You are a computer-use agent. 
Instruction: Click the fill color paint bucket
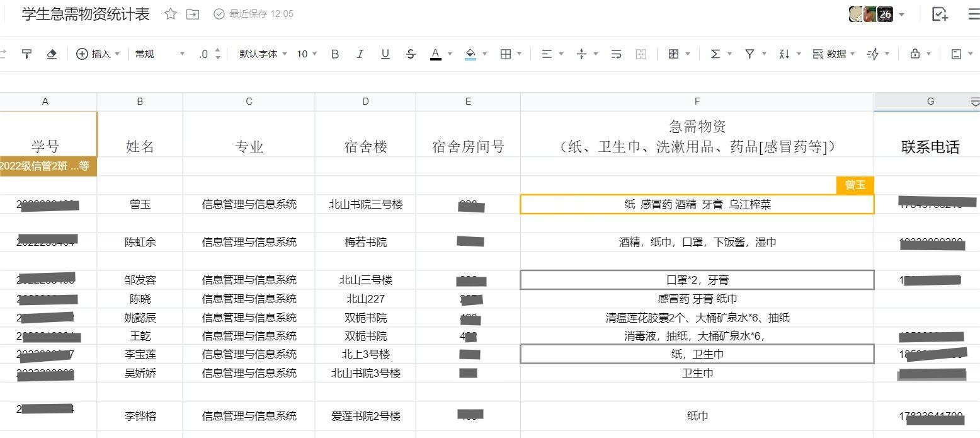pos(470,54)
